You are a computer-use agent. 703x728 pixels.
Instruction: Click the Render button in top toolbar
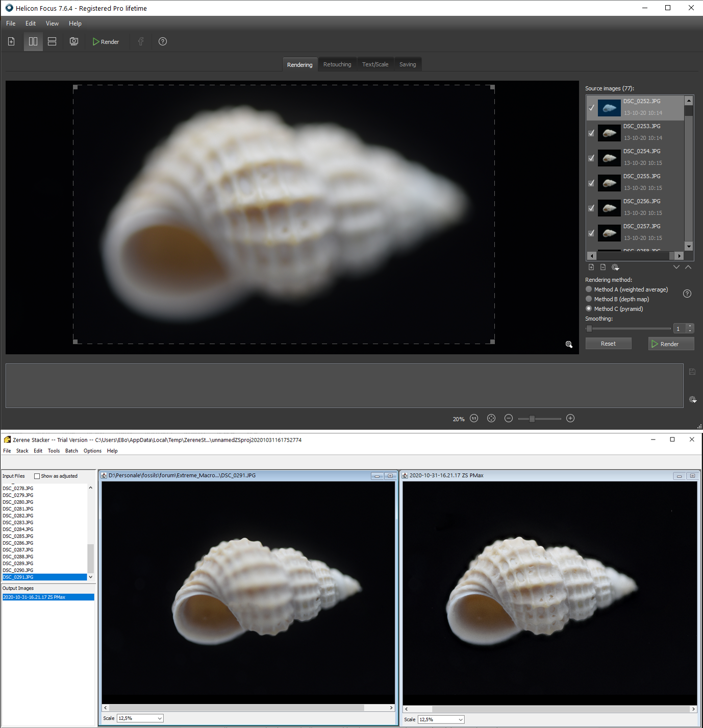click(x=106, y=42)
